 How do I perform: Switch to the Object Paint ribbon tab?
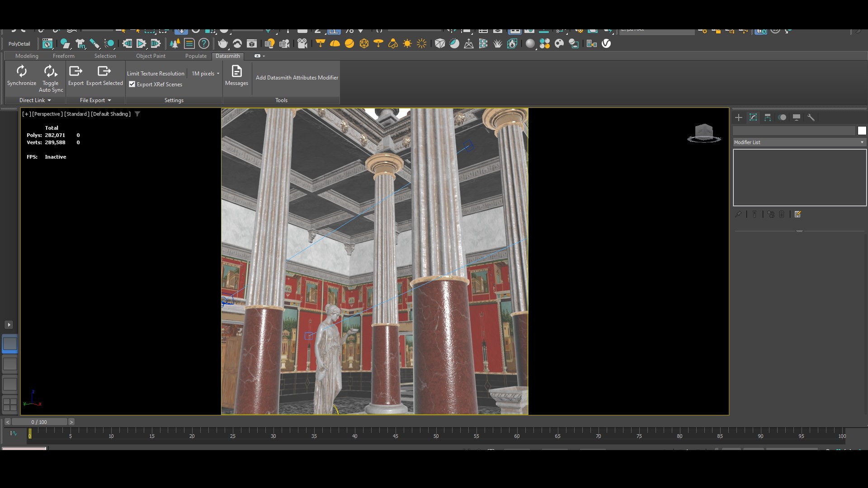click(151, 56)
